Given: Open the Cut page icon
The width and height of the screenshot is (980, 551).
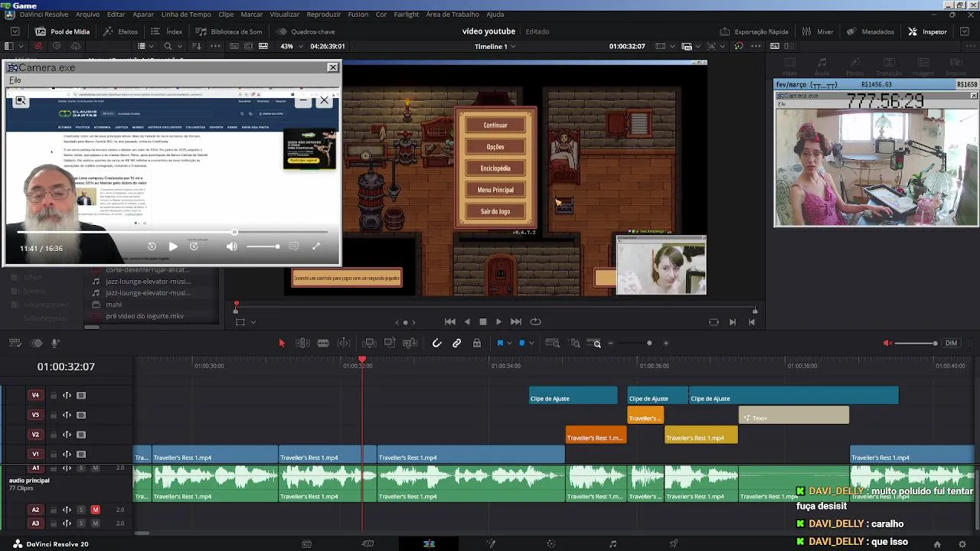Looking at the screenshot, I should point(367,544).
